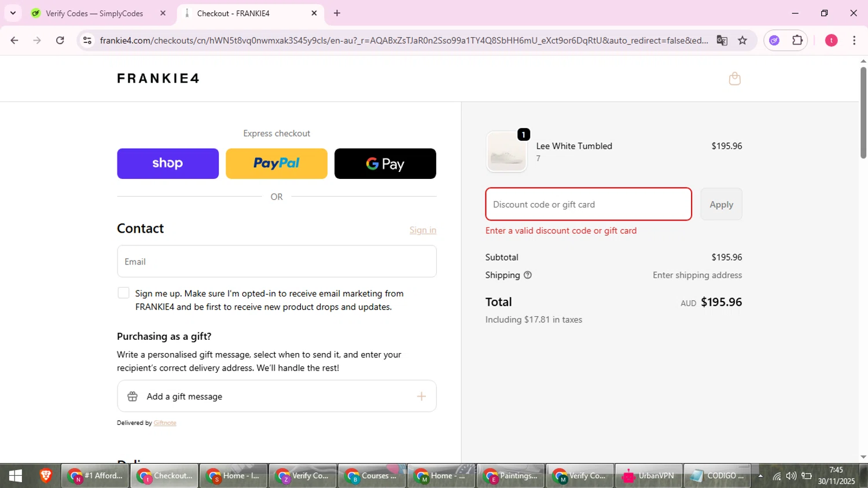This screenshot has height=488, width=868.
Task: Tick the email marketing sign-up checkbox
Action: [123, 293]
